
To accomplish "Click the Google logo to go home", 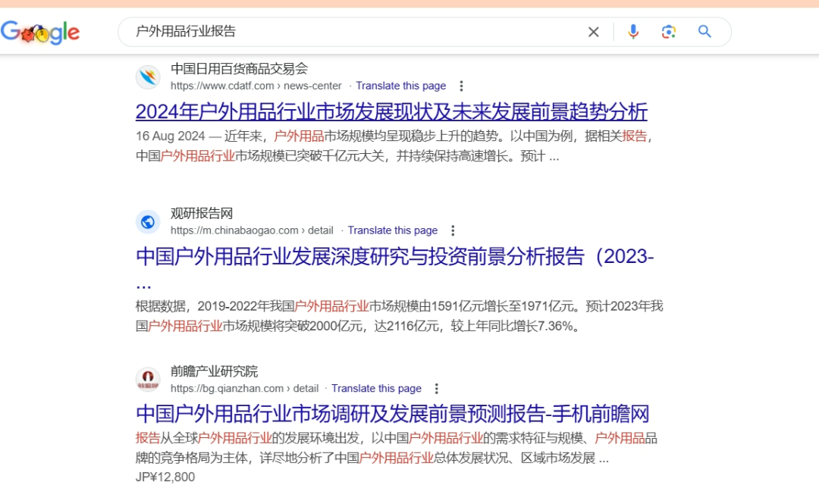I will tap(41, 31).
